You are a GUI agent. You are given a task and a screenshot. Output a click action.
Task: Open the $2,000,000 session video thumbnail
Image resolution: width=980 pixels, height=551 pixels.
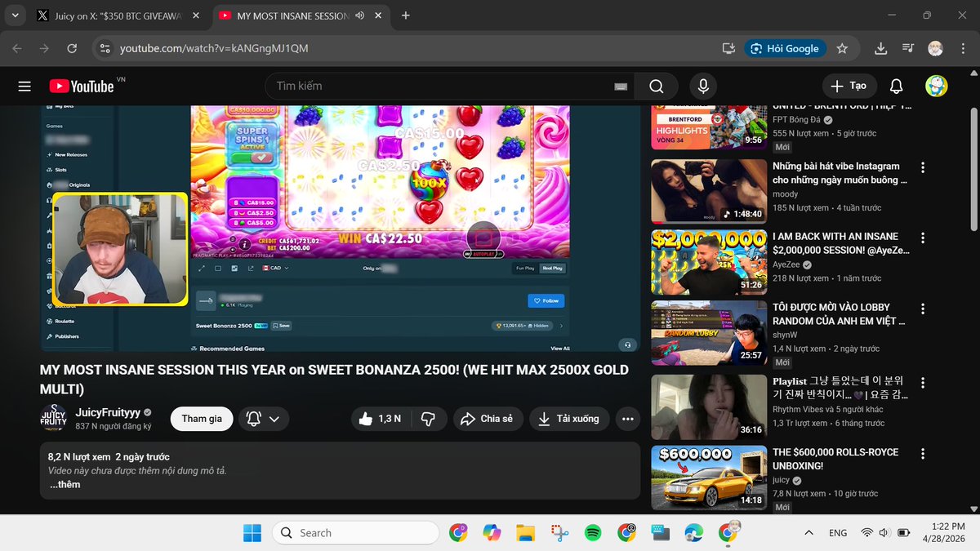tap(708, 262)
